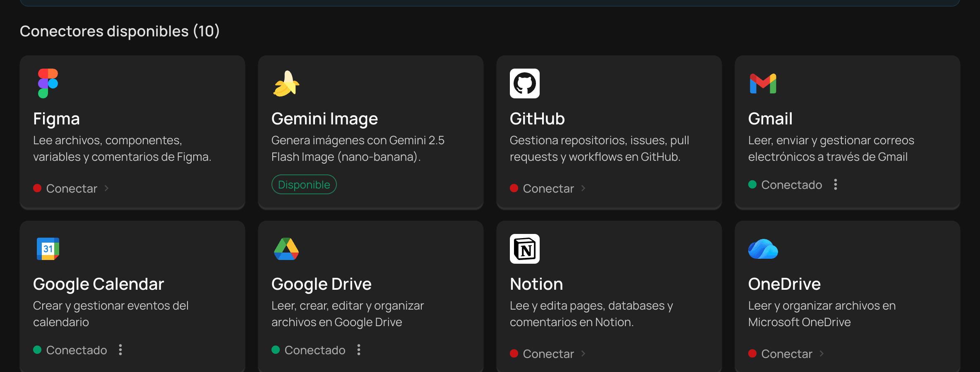Click the Conectado status on Google Drive
Image resolution: width=980 pixels, height=372 pixels.
315,350
